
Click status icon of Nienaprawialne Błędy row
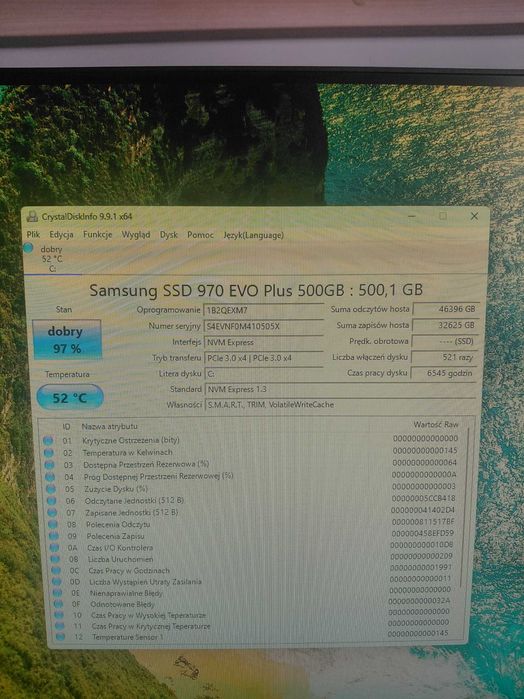(58, 593)
